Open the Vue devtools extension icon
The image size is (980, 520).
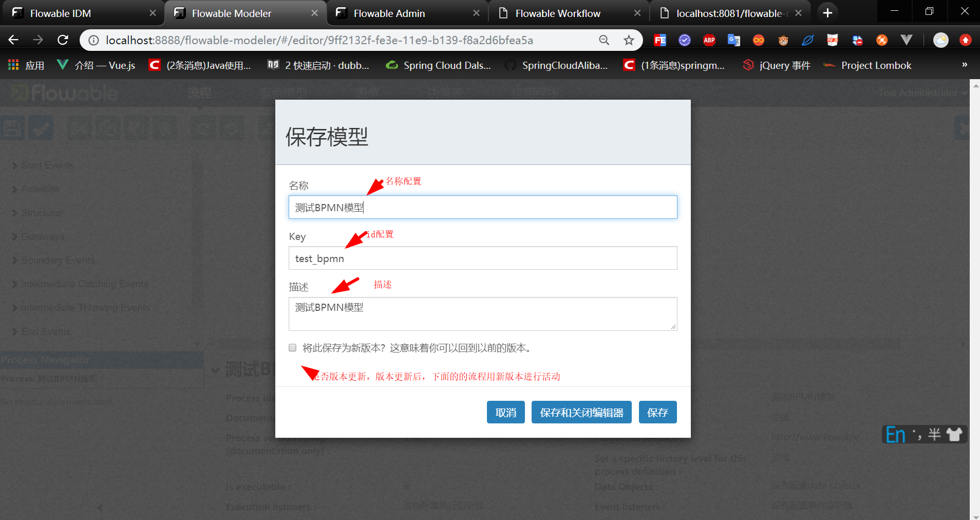click(x=907, y=40)
